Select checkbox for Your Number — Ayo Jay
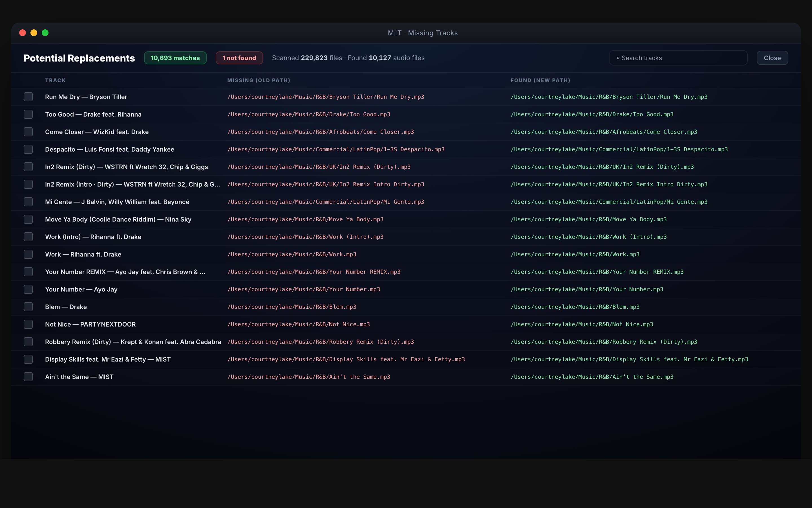The width and height of the screenshot is (812, 508). click(28, 289)
